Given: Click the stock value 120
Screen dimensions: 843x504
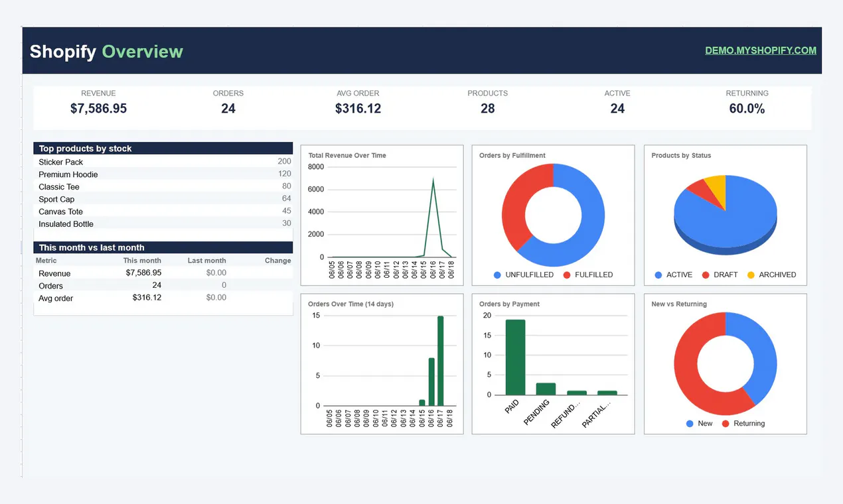Looking at the screenshot, I should click(284, 174).
